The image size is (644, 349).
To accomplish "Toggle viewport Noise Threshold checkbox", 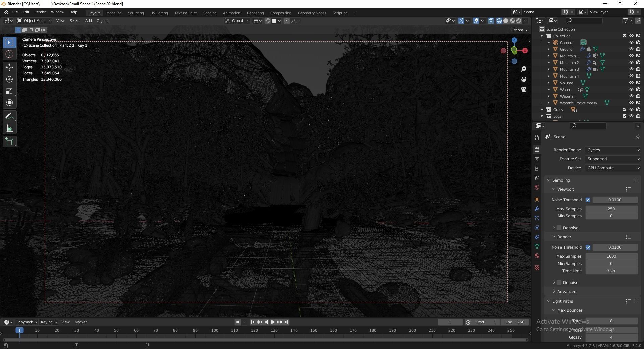I will [588, 200].
